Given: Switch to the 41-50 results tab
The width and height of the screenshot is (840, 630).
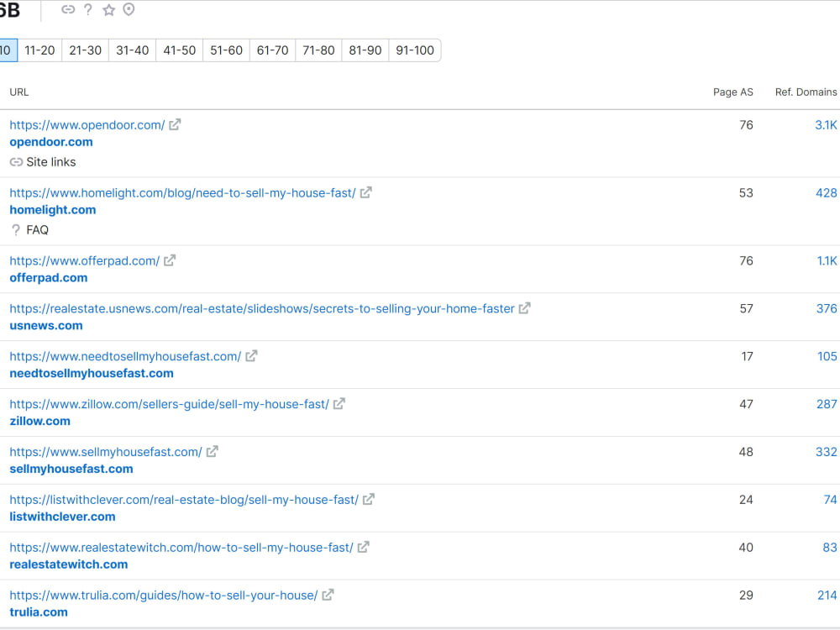Looking at the screenshot, I should [180, 50].
